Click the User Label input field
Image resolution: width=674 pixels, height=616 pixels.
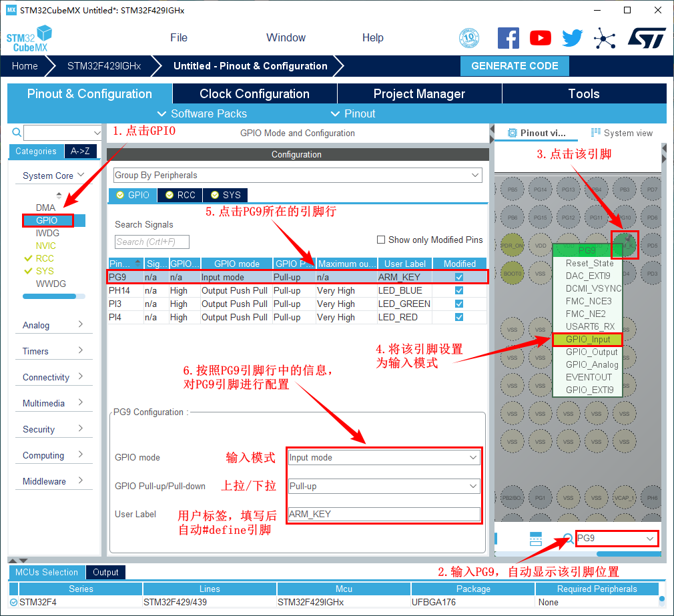tap(384, 514)
